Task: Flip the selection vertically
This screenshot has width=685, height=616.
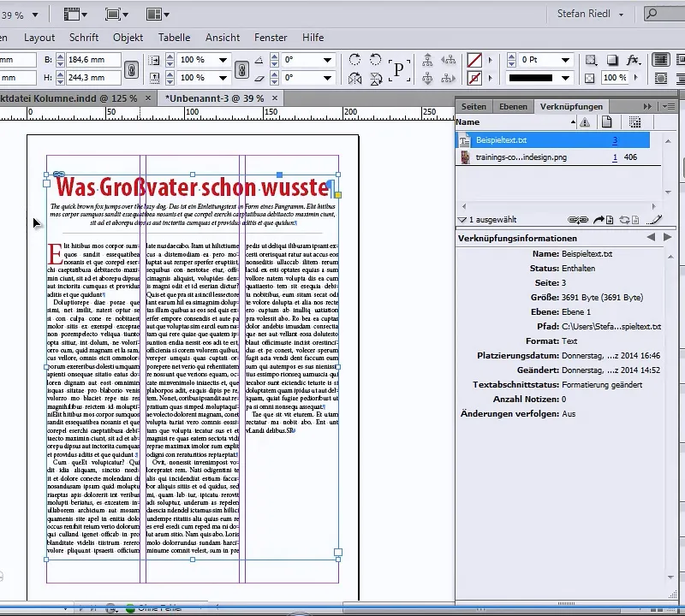Action: [x=375, y=79]
